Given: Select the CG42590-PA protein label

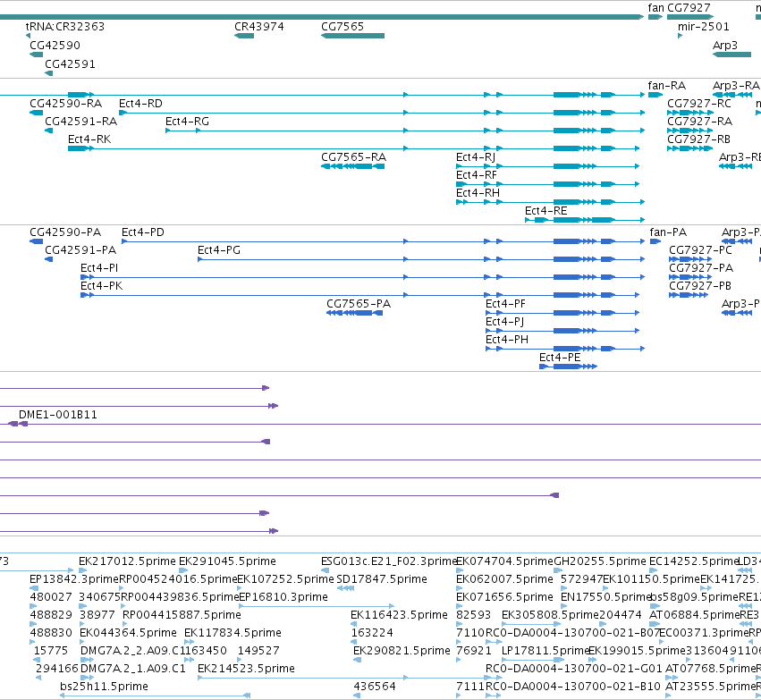Looking at the screenshot, I should pos(65,232).
